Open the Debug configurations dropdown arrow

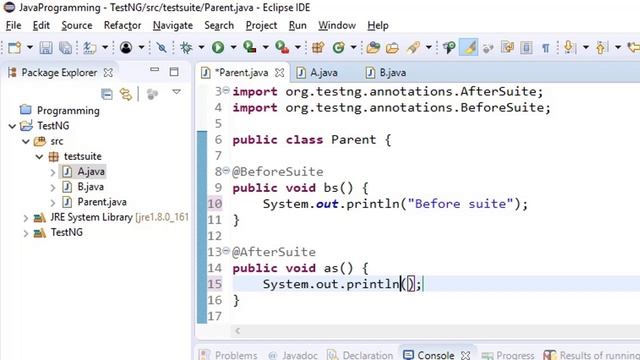[201, 48]
